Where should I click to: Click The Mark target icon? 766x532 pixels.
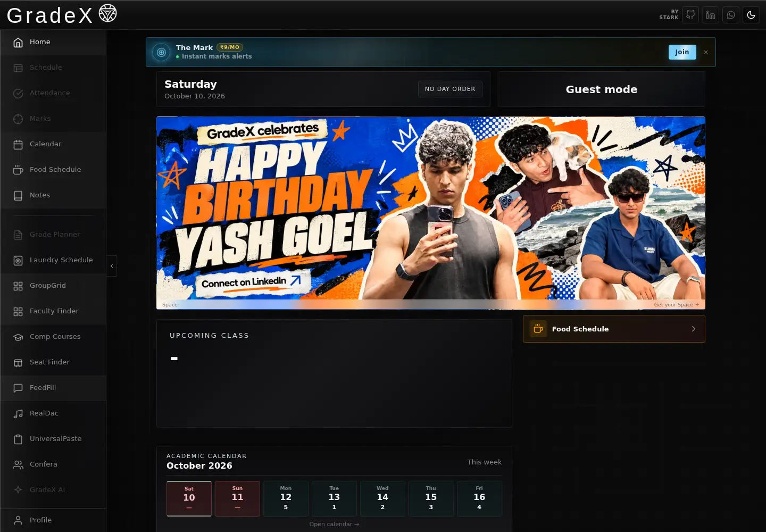[x=161, y=52]
